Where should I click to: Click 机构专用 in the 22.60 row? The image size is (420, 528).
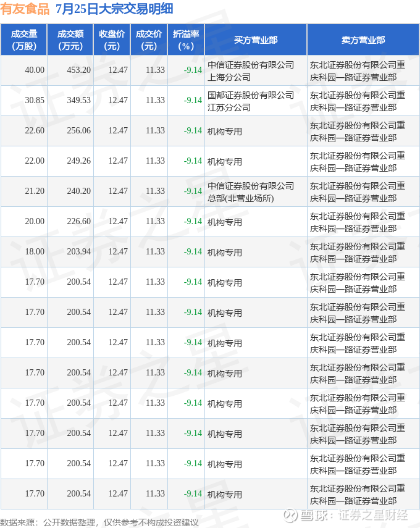coord(225,132)
